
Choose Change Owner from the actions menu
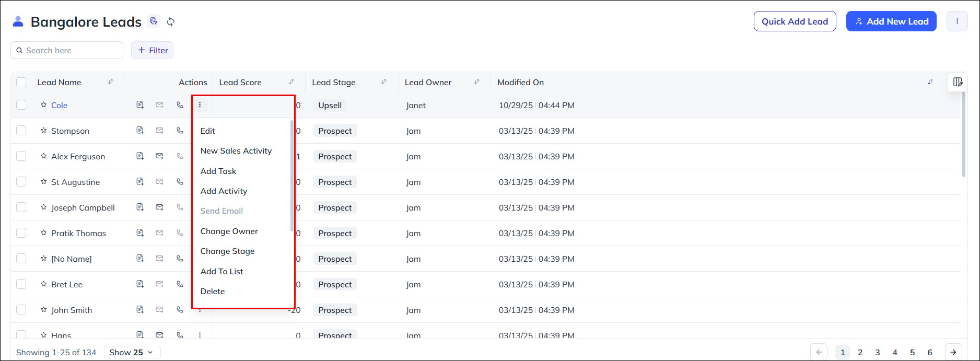coord(229,231)
